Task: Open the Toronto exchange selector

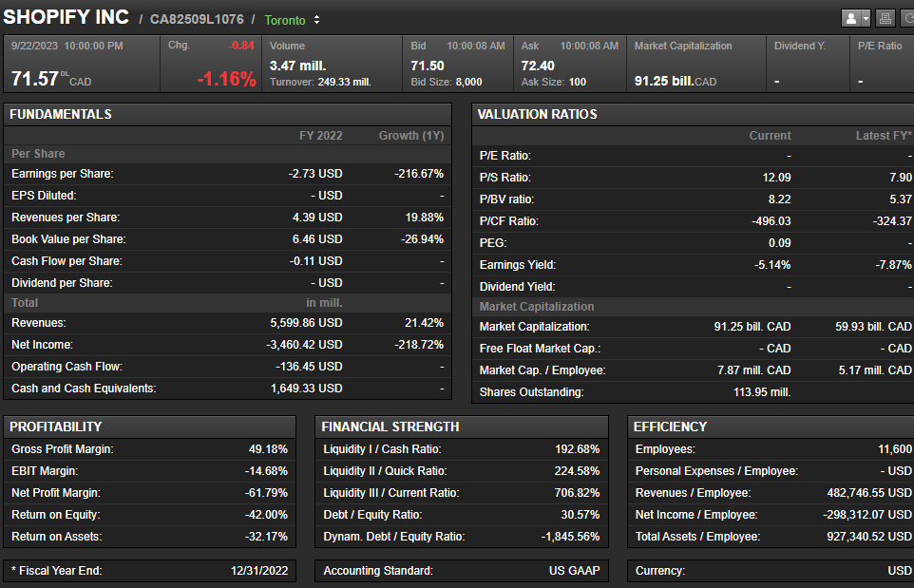Action: click(x=292, y=20)
